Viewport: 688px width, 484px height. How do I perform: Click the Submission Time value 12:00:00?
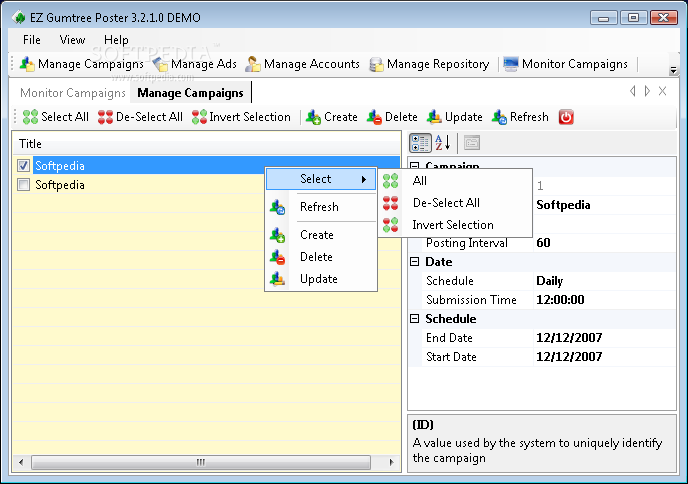tap(605, 300)
